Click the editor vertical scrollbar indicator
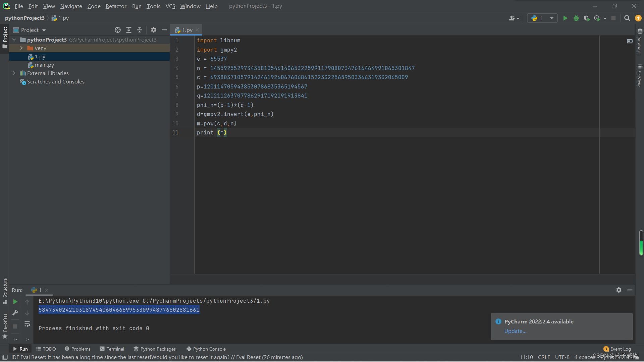 click(x=641, y=243)
